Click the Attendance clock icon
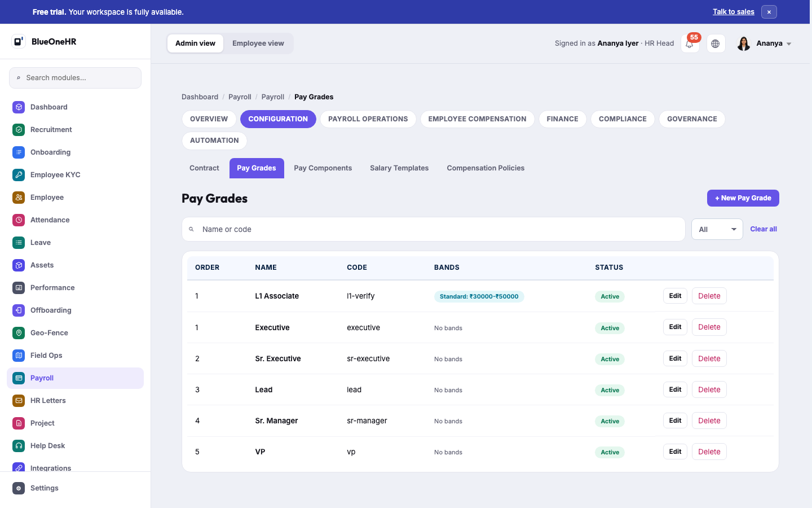The image size is (812, 508). (x=19, y=220)
